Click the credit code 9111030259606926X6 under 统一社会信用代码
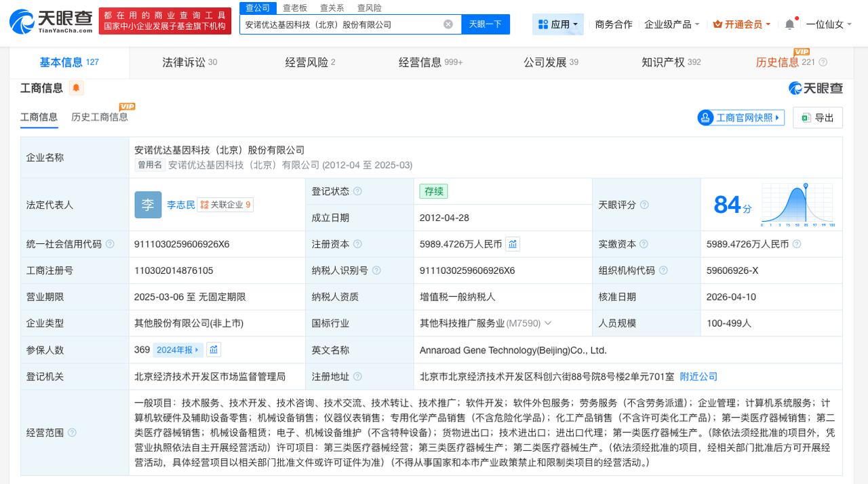 coord(182,244)
